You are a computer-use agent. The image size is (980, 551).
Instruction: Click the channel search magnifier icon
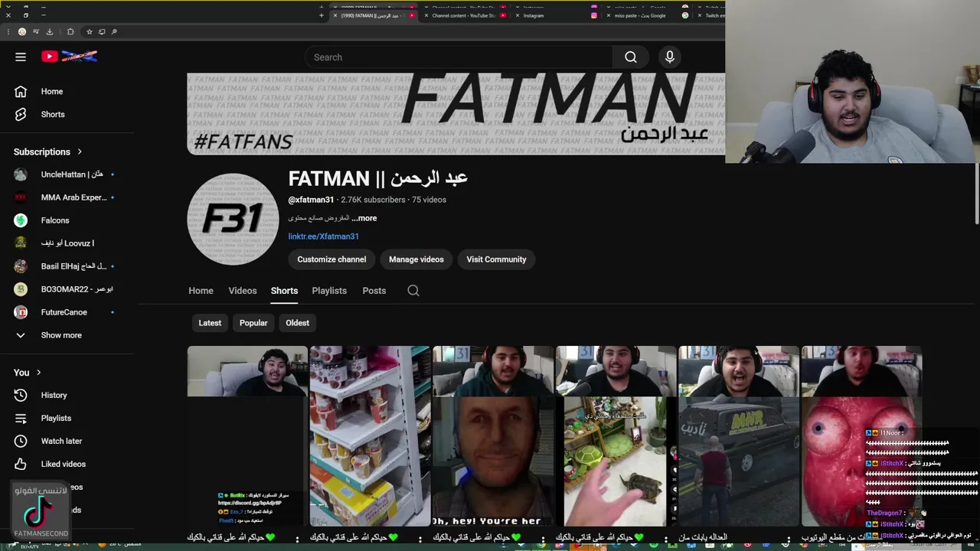click(413, 291)
